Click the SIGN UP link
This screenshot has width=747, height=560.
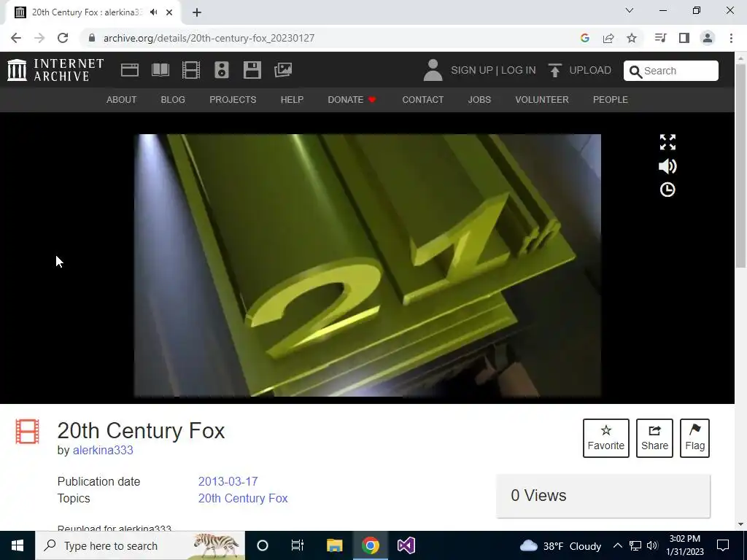click(472, 70)
